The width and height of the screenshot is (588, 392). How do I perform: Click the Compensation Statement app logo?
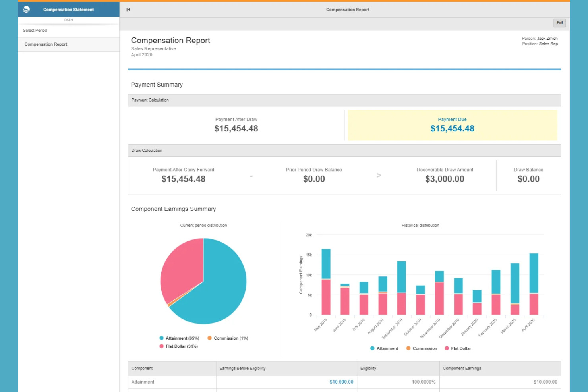pyautogui.click(x=27, y=9)
